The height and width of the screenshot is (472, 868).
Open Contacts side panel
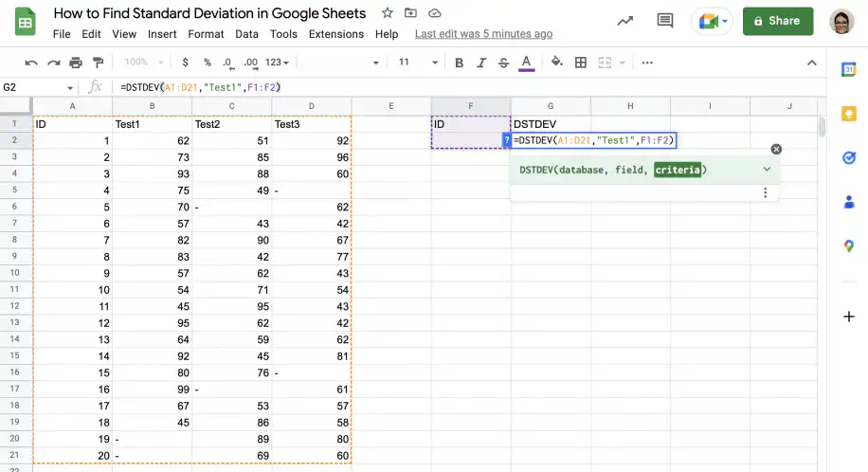(849, 202)
